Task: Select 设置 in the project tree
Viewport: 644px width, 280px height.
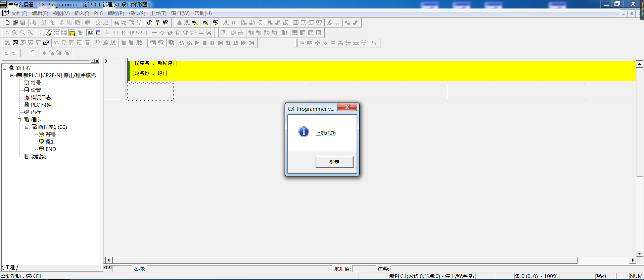Action: pos(36,90)
